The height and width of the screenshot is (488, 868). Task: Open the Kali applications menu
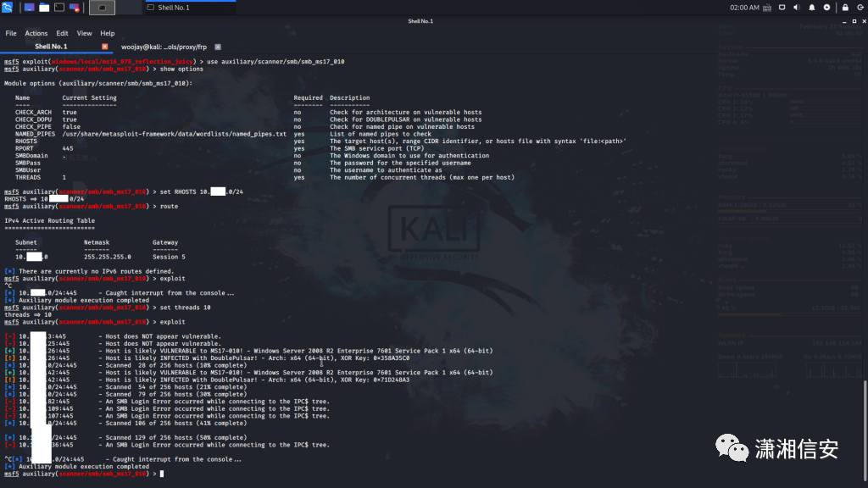pos(7,7)
